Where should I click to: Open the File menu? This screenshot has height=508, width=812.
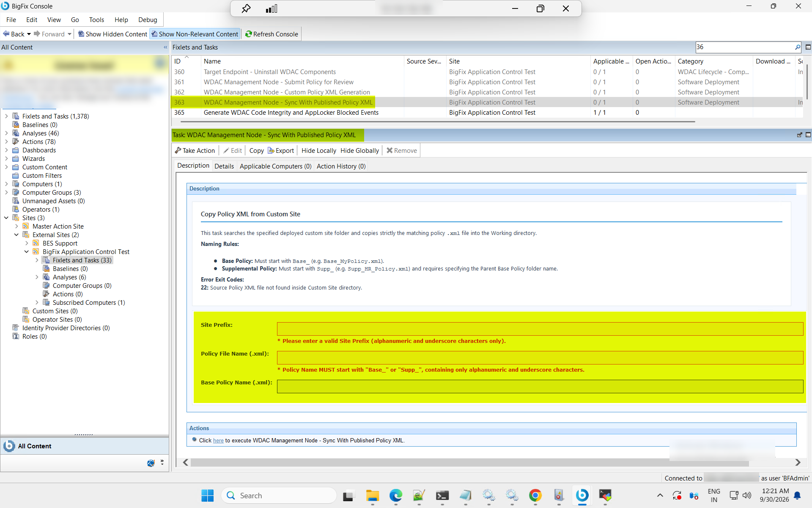pyautogui.click(x=11, y=19)
